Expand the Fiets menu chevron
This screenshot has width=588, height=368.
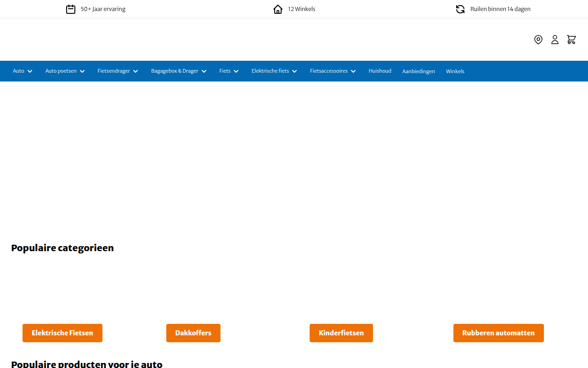click(x=236, y=71)
